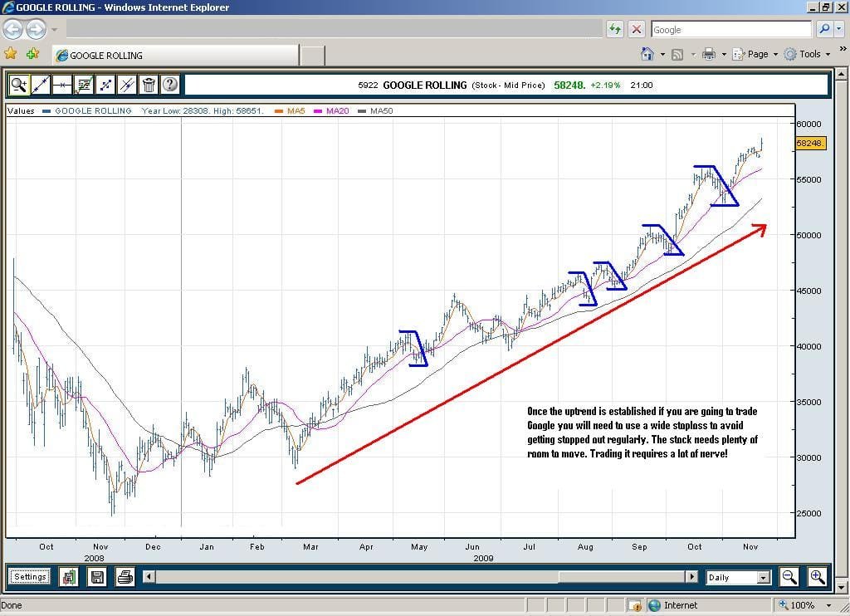
Task: Open the Tools menu
Action: pyautogui.click(x=807, y=54)
